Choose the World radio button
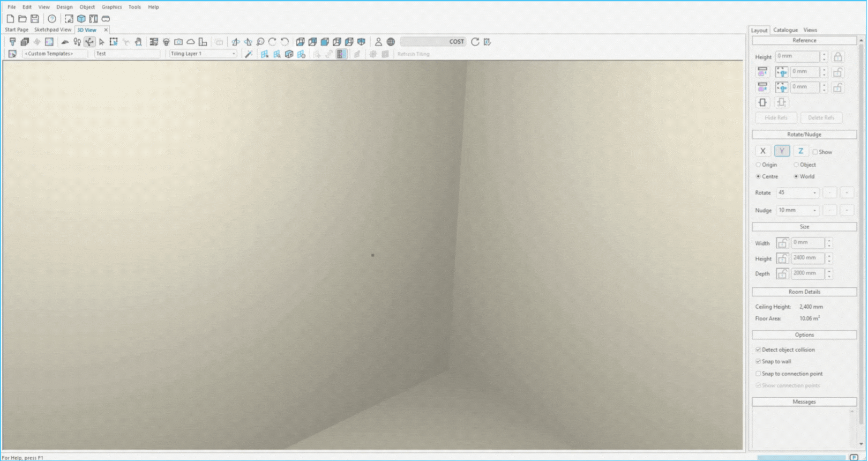Image resolution: width=868 pixels, height=461 pixels. tap(796, 177)
